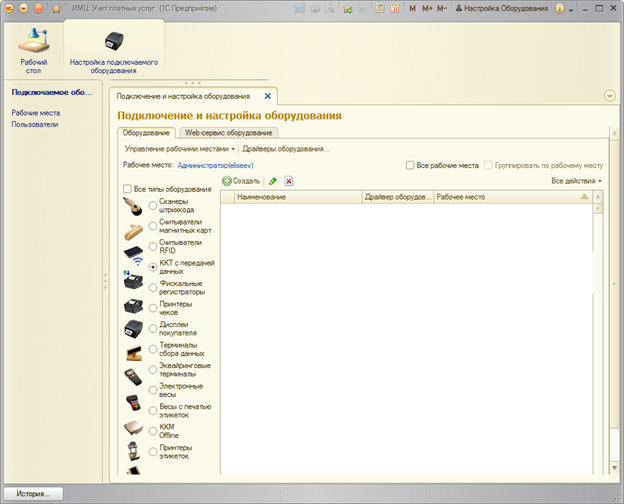Switch to the Web-сервис оборудование tab
The width and height of the screenshot is (624, 504).
point(228,132)
